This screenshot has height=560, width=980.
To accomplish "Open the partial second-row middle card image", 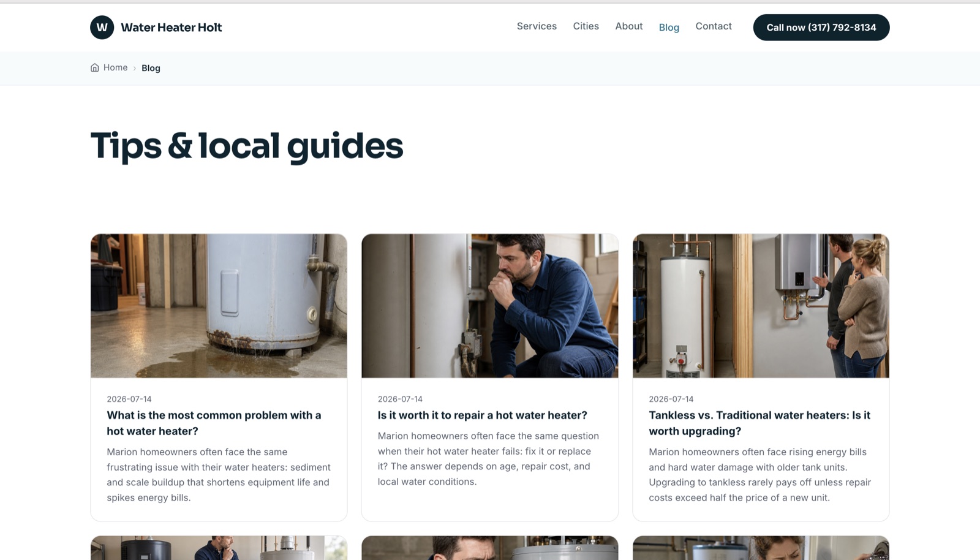I will click(490, 548).
